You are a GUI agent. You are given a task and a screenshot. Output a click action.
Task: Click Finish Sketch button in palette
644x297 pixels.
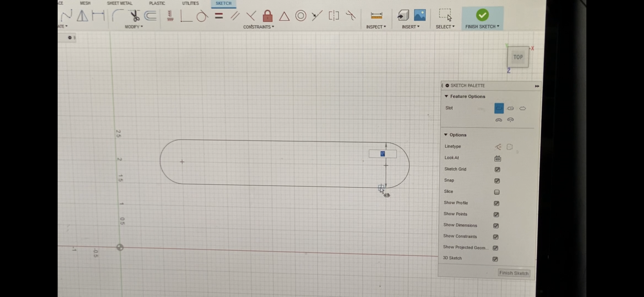514,273
